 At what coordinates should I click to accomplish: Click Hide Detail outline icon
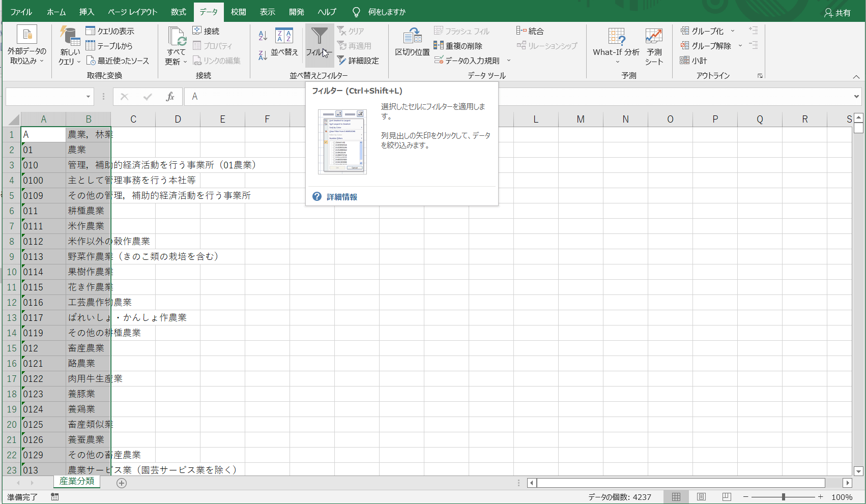point(754,45)
